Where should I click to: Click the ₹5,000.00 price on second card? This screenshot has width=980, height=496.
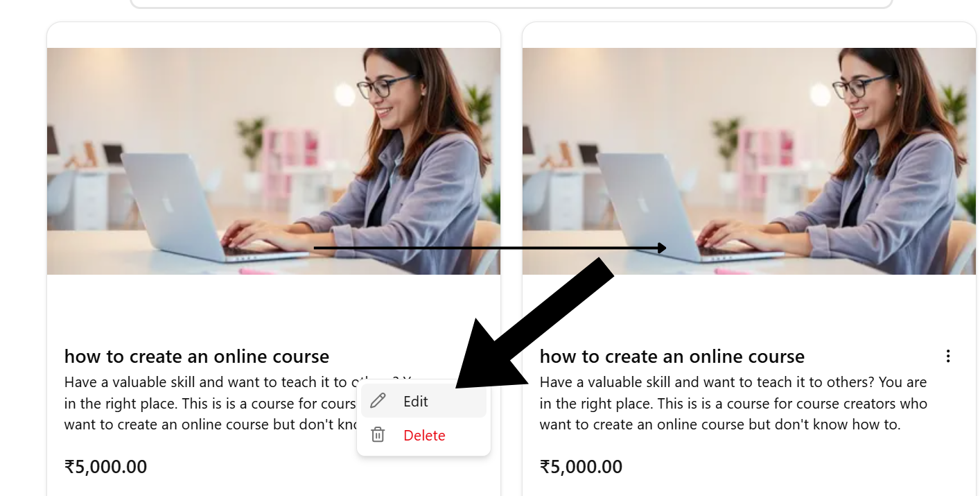pyautogui.click(x=581, y=467)
